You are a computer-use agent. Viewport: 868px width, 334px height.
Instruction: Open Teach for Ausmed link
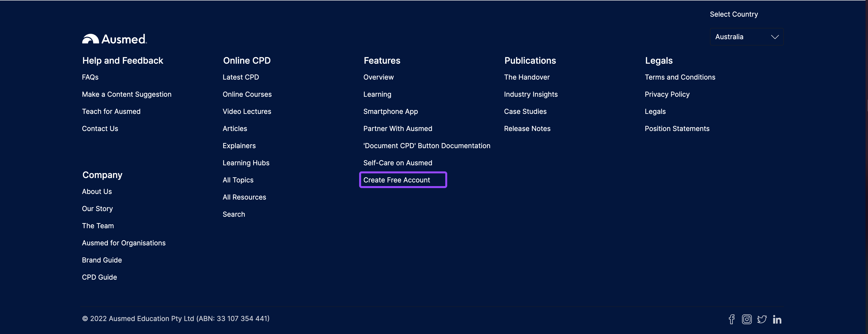coord(111,111)
